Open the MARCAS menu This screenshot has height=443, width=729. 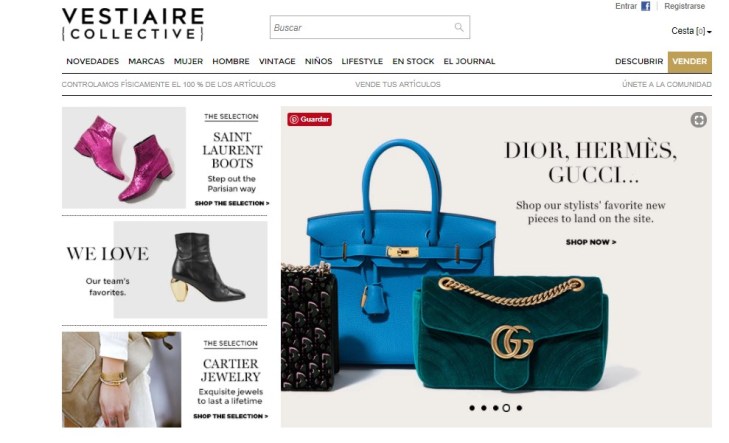(146, 61)
